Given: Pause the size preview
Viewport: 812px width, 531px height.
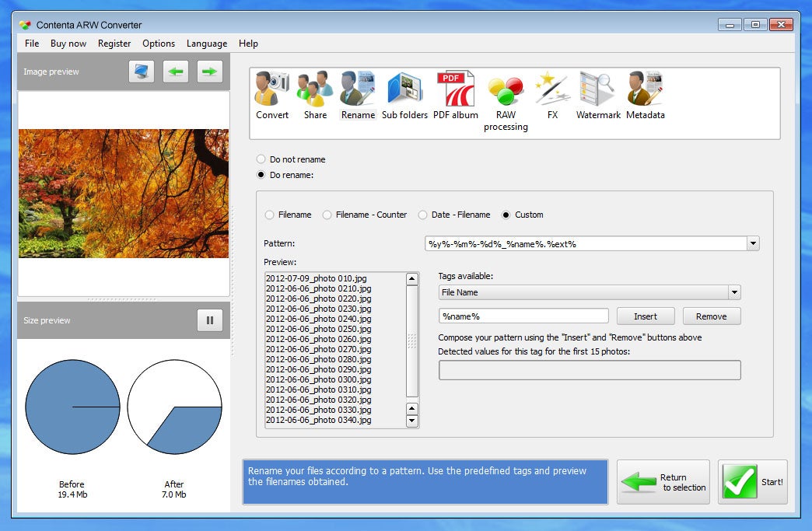Looking at the screenshot, I should click(x=210, y=320).
